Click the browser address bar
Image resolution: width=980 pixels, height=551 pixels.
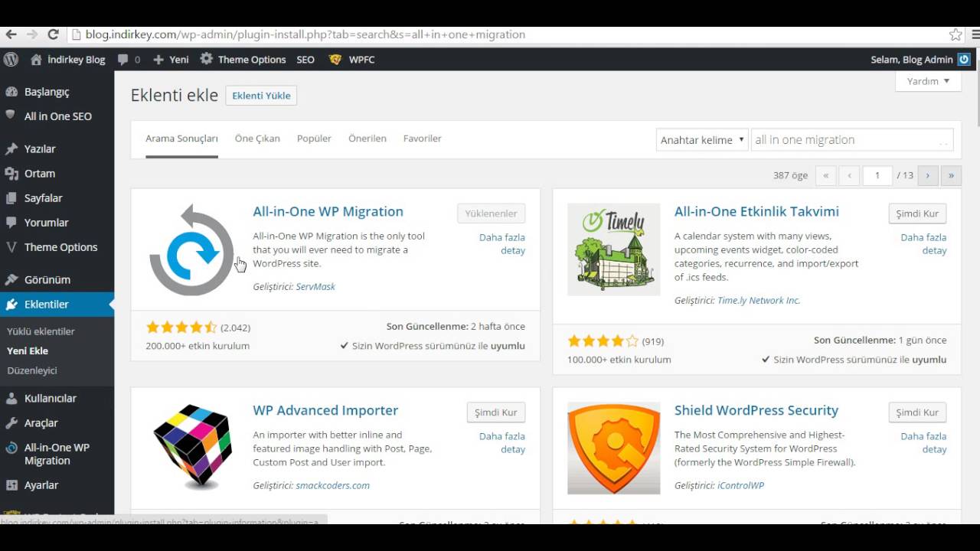pos(505,34)
